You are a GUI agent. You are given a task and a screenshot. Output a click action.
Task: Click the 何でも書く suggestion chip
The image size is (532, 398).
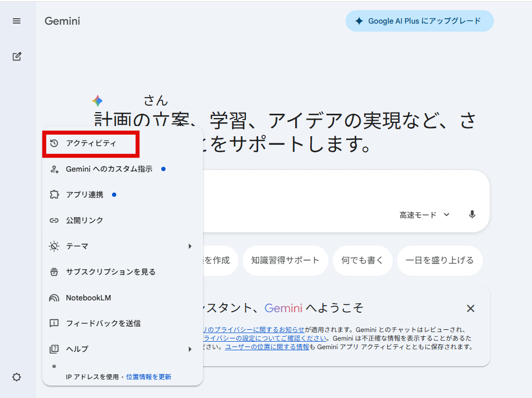362,261
